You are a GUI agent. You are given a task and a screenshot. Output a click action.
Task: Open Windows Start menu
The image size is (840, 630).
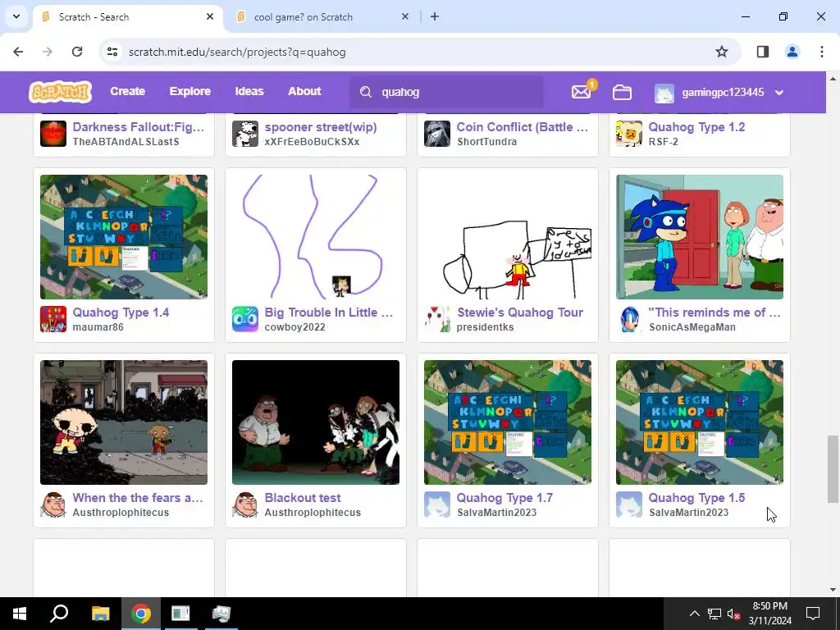point(20,614)
